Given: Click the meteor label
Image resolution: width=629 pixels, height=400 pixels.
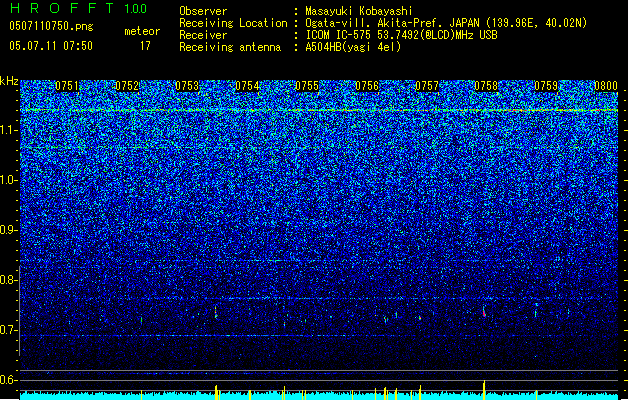Looking at the screenshot, I should tap(142, 31).
